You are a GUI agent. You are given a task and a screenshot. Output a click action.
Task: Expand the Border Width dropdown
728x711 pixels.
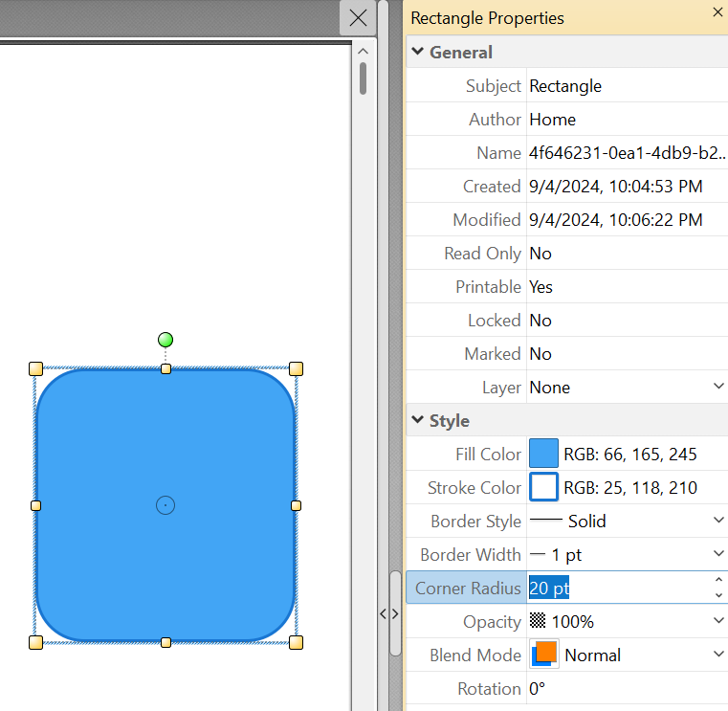coord(718,554)
